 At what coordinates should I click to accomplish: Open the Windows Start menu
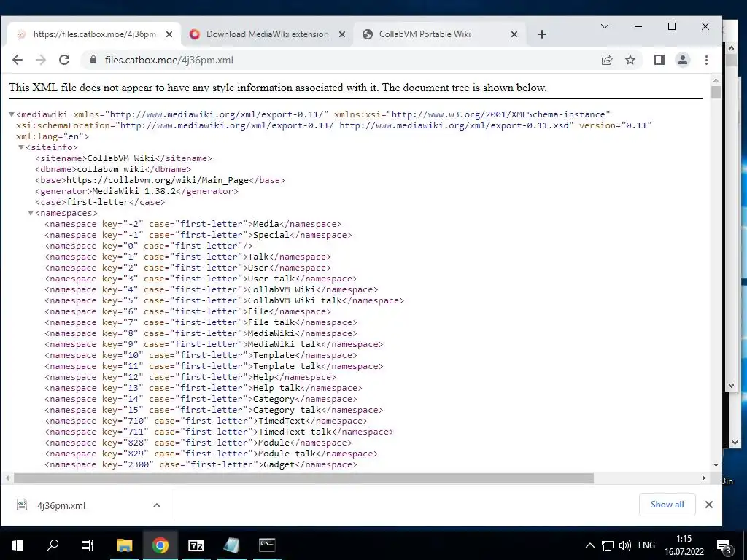point(18,545)
